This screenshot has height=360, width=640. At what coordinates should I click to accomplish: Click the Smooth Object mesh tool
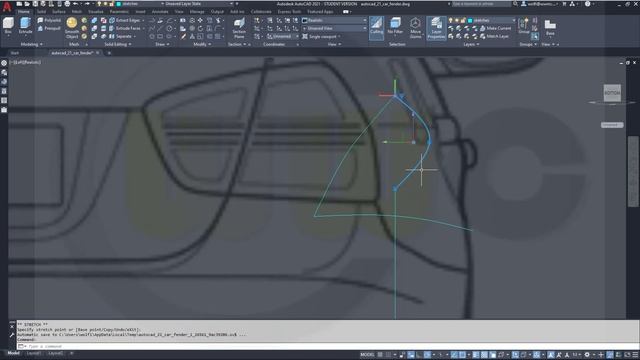(x=71, y=28)
